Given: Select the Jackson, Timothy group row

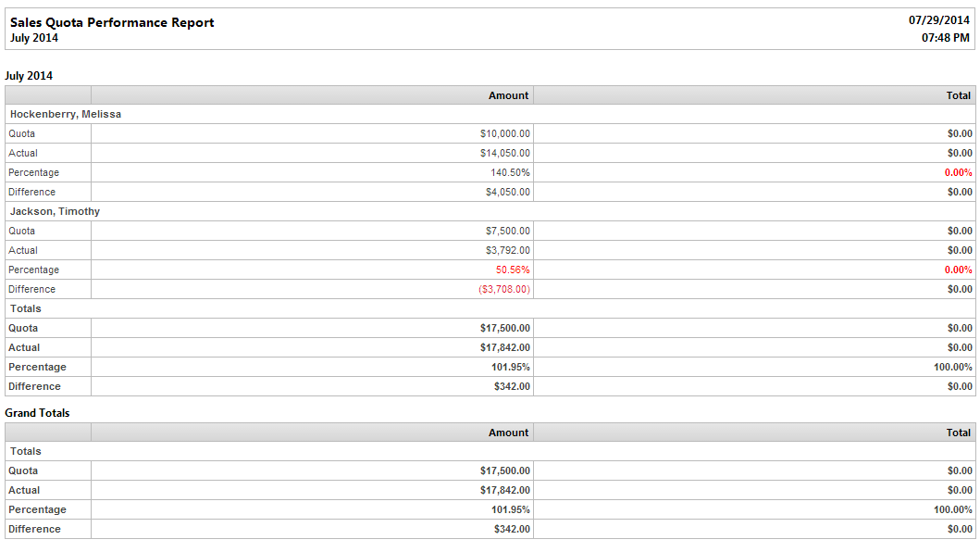Looking at the screenshot, I should click(490, 211).
